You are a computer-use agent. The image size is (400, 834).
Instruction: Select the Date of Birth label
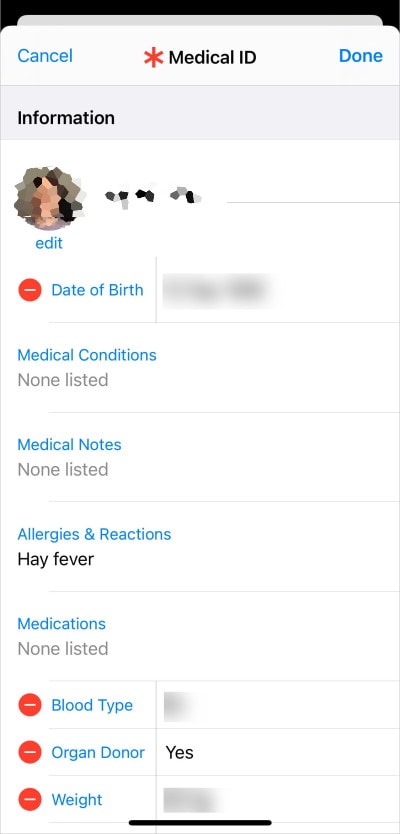tap(97, 290)
